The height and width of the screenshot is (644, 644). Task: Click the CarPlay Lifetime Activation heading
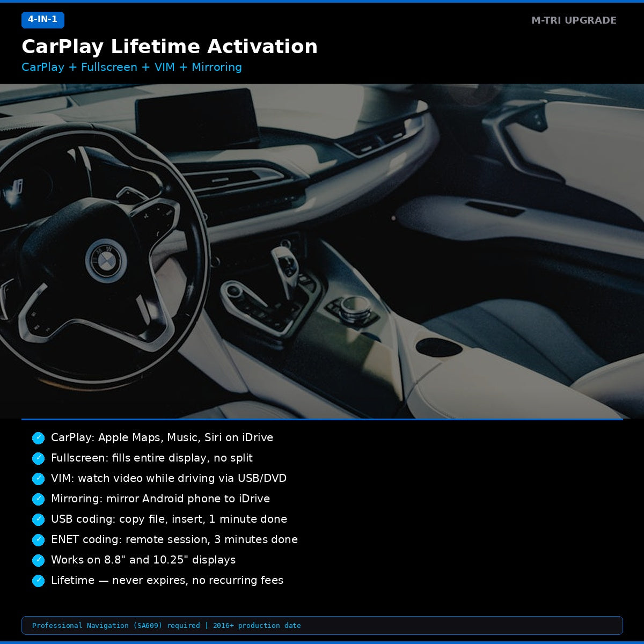(x=170, y=47)
